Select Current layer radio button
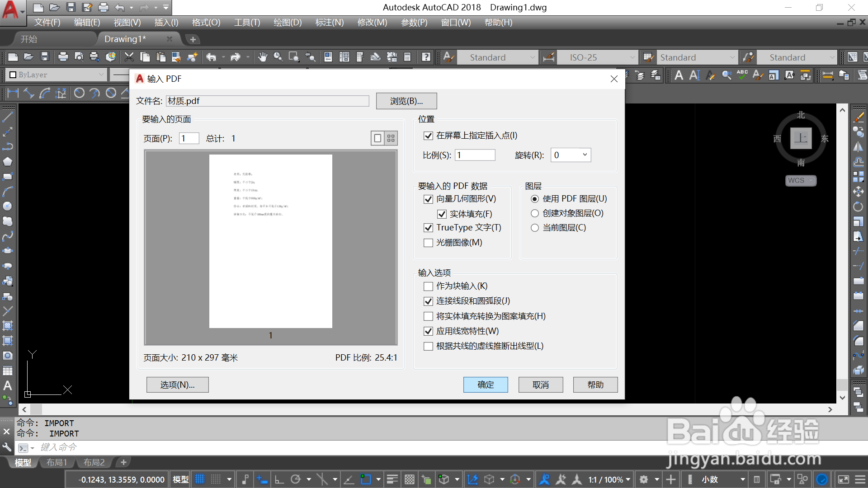 point(535,228)
